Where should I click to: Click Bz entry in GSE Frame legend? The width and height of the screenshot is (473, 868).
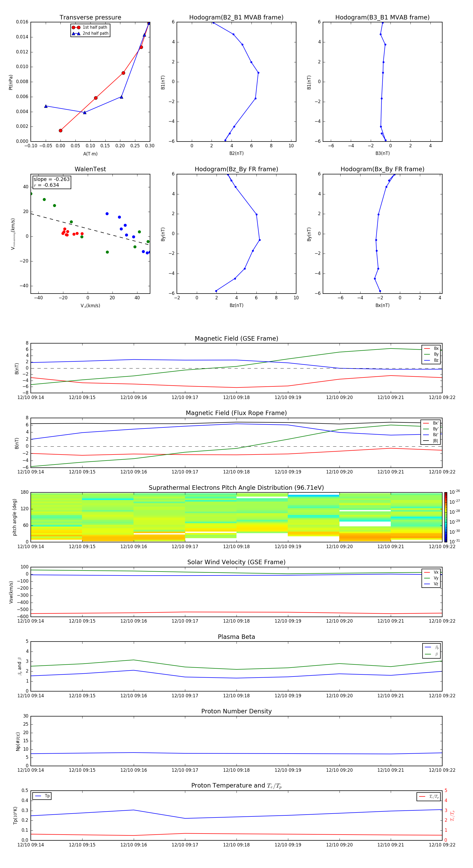tap(431, 360)
